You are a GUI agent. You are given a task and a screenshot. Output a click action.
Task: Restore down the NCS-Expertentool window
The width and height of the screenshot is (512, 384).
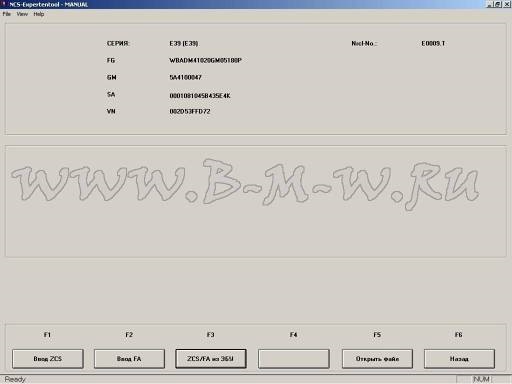(498, 4)
